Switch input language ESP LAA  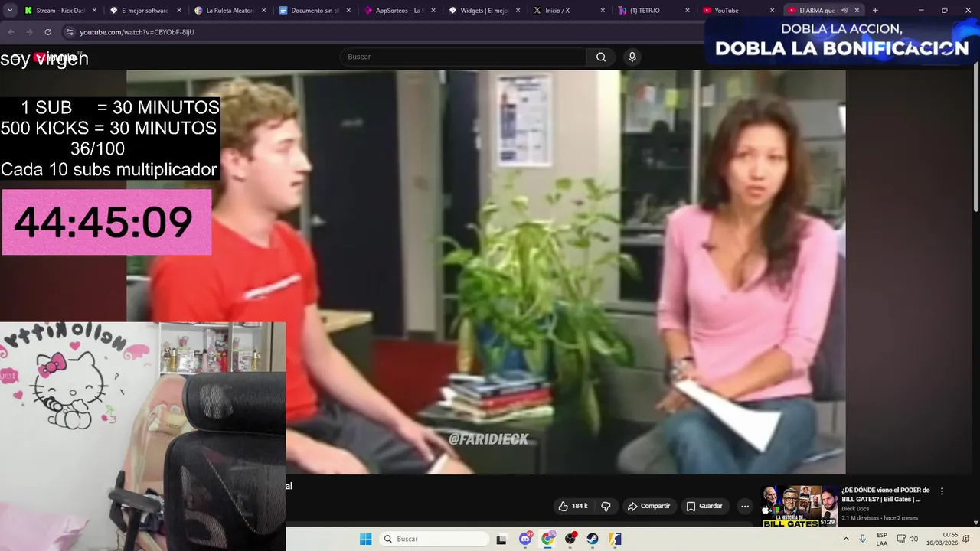[x=882, y=539]
